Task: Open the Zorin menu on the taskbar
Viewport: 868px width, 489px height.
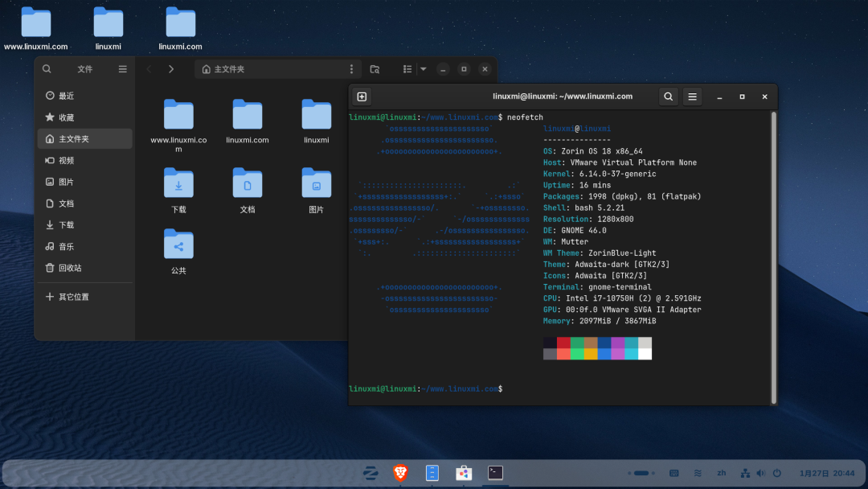Action: tap(370, 473)
